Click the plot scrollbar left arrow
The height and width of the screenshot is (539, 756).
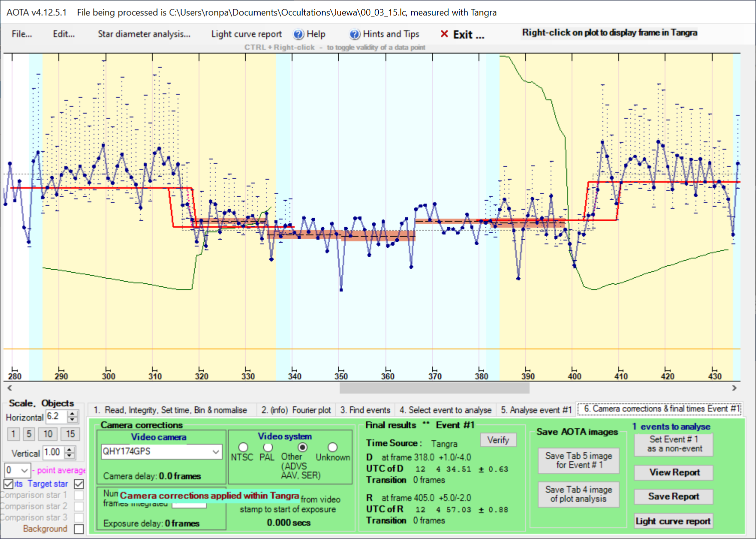(x=9, y=388)
